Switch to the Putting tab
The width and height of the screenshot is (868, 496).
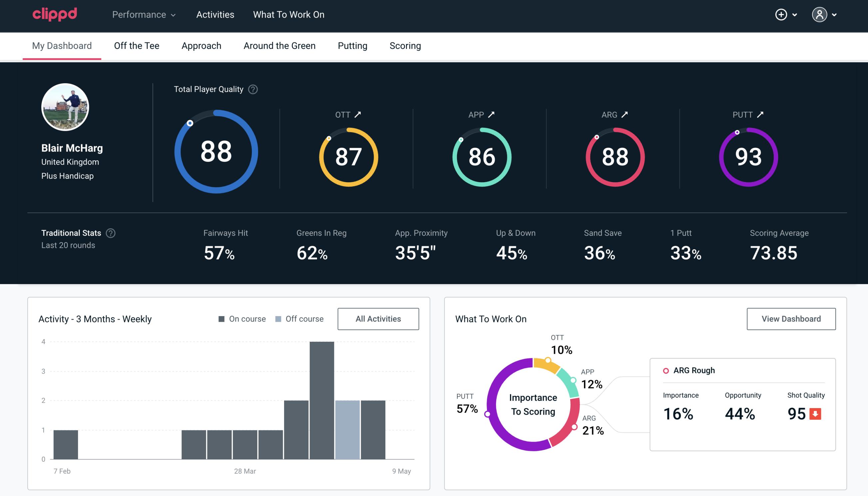click(x=352, y=45)
